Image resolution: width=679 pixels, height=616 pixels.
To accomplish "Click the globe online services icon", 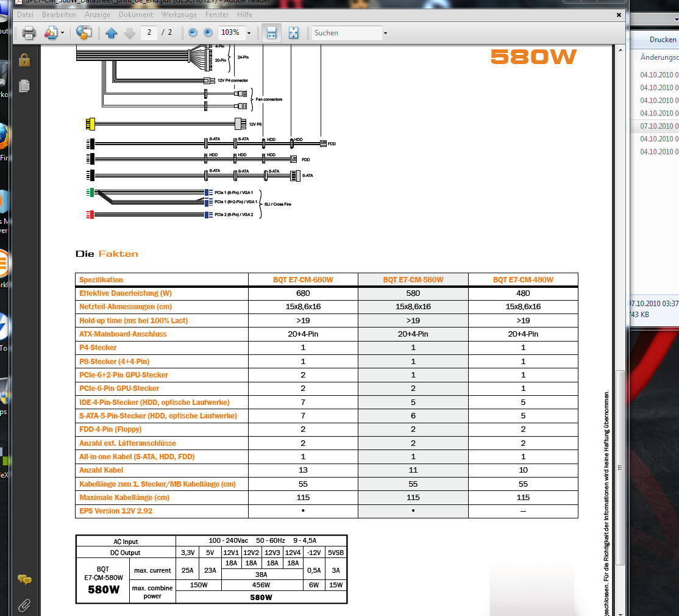I will 84,32.
